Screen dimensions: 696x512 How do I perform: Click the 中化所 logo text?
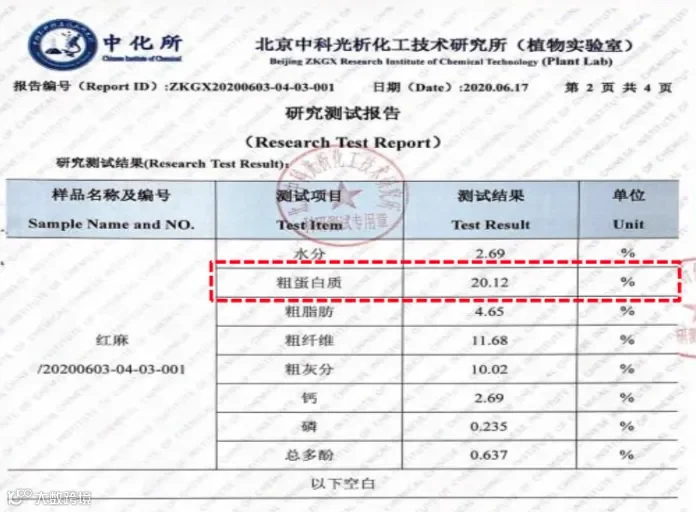(x=143, y=43)
